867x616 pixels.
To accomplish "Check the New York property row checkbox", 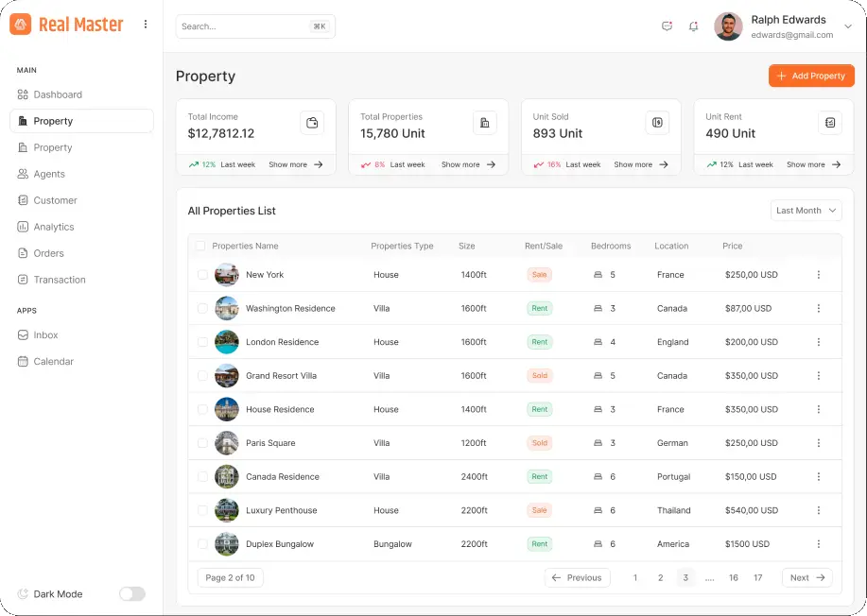I will coord(200,274).
